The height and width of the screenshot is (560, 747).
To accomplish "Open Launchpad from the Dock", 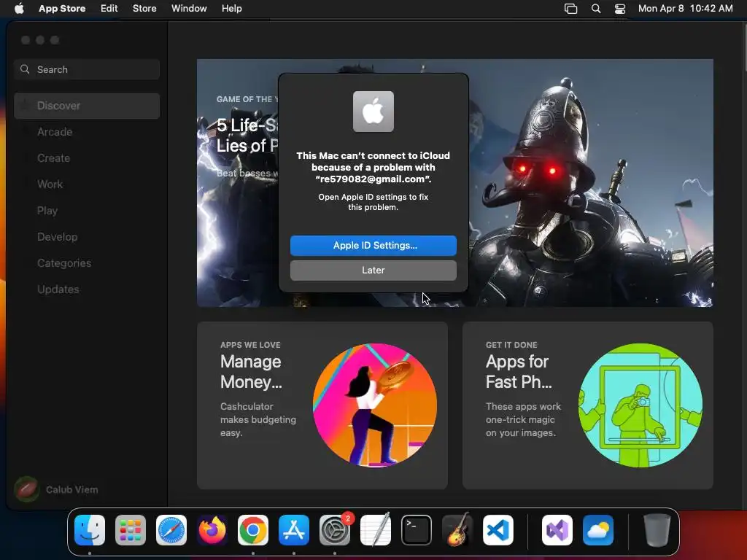I will [x=131, y=530].
